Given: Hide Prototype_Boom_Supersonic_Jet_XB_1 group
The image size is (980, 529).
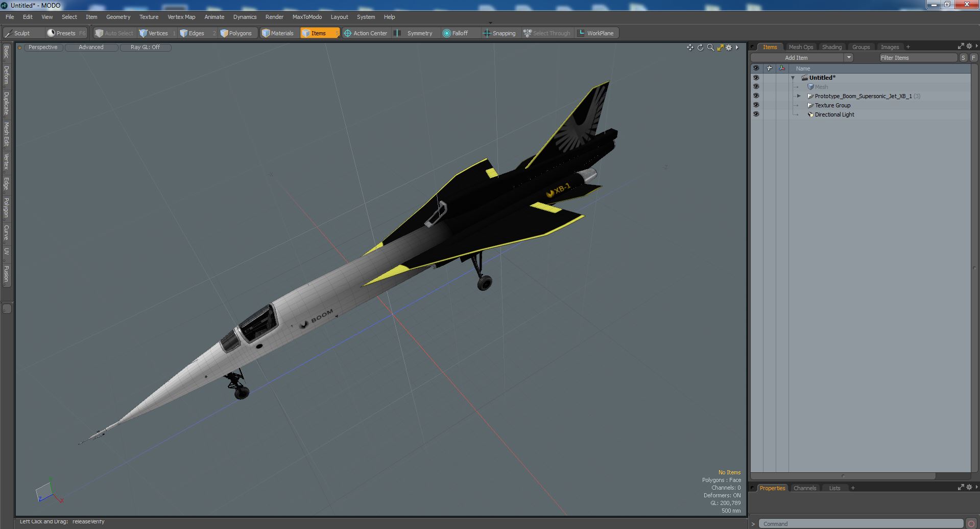Looking at the screenshot, I should point(756,96).
